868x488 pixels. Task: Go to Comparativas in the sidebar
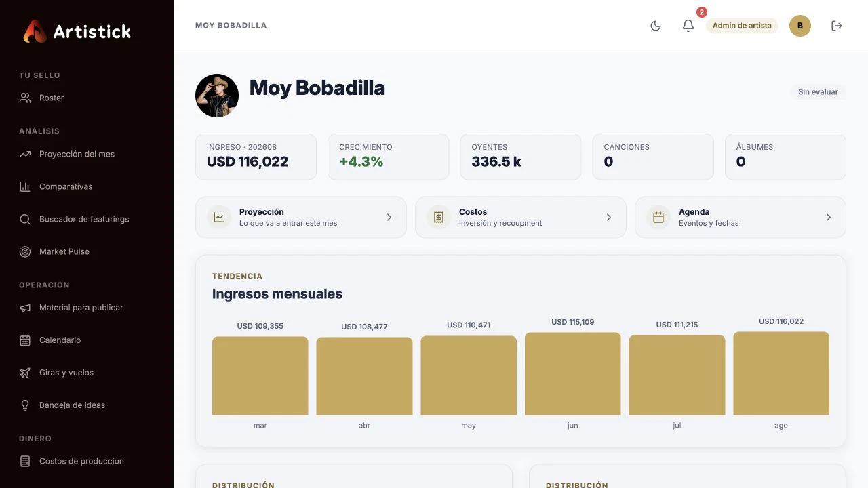(x=87, y=186)
